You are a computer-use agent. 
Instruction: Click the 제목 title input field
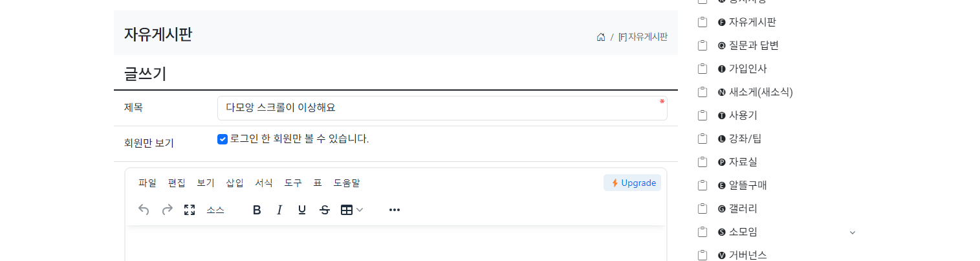pyautogui.click(x=442, y=108)
